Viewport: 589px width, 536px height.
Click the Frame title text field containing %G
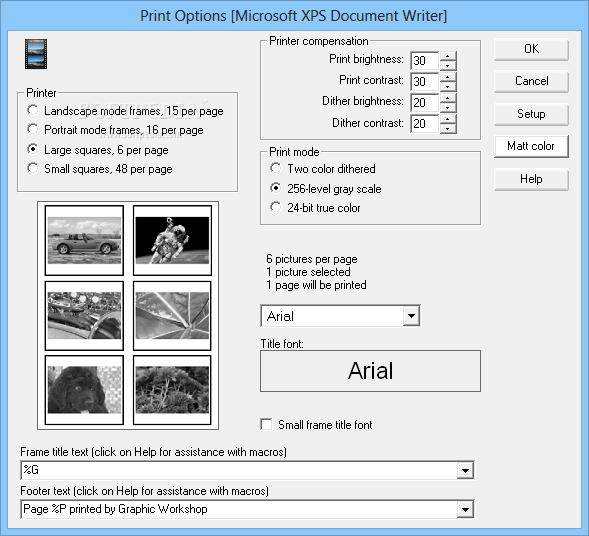[239, 470]
